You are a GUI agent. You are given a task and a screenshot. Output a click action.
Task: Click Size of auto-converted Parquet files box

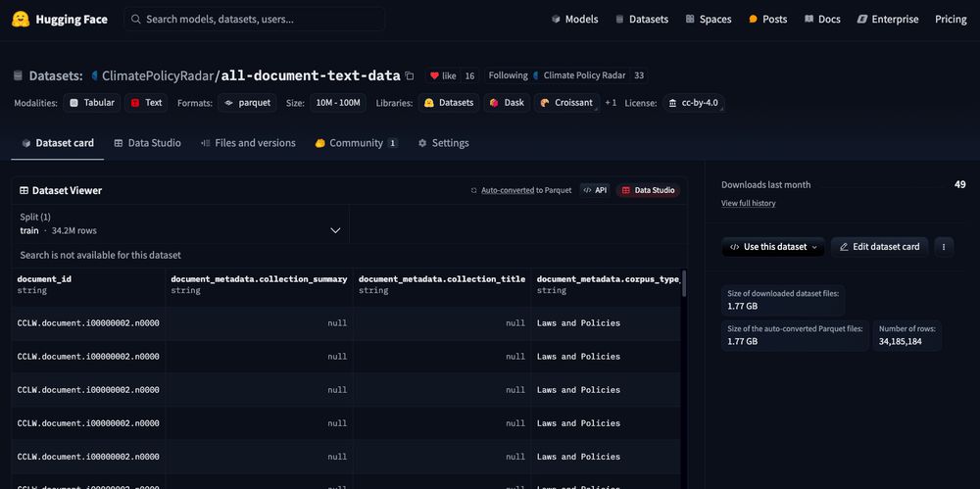coord(795,336)
